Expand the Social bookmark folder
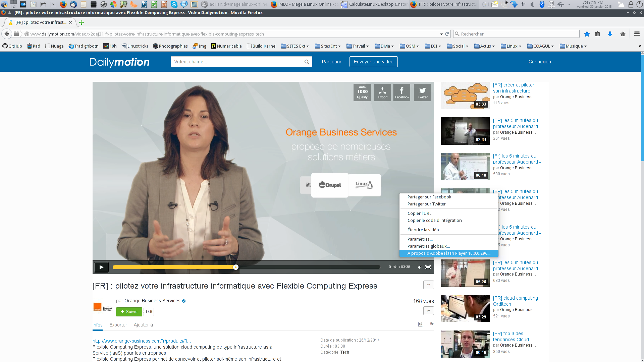Image resolution: width=644 pixels, height=362 pixels. coord(458,46)
